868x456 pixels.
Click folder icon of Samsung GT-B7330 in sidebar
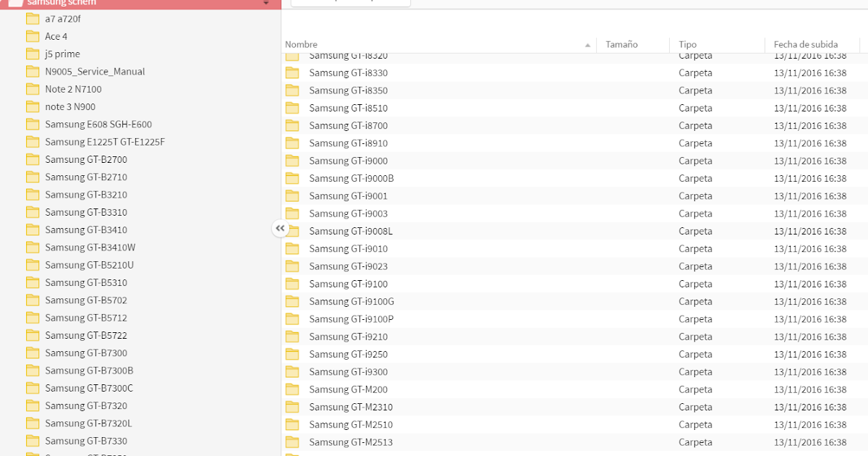point(33,440)
